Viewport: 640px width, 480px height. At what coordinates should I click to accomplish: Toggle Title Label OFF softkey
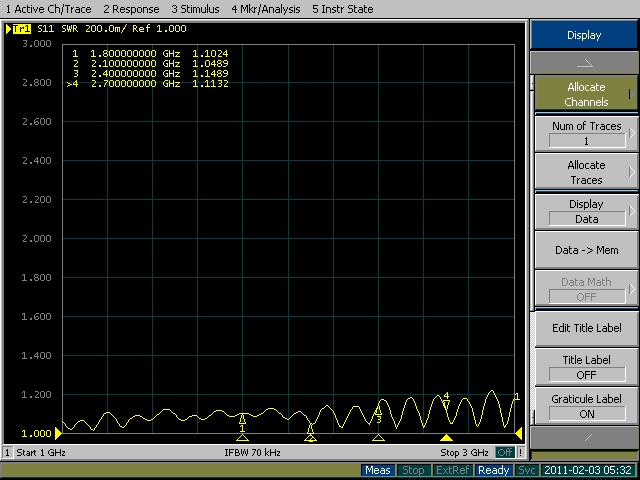586,367
